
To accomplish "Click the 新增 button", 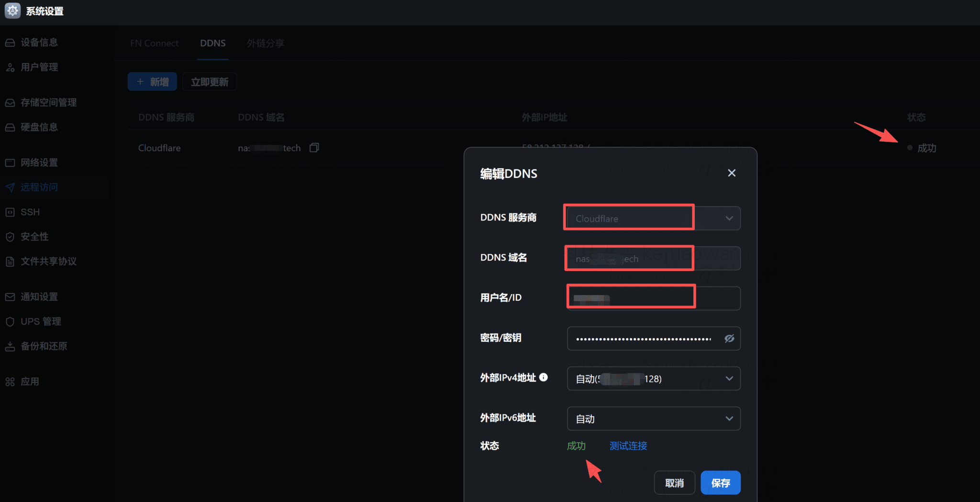I will (x=152, y=81).
